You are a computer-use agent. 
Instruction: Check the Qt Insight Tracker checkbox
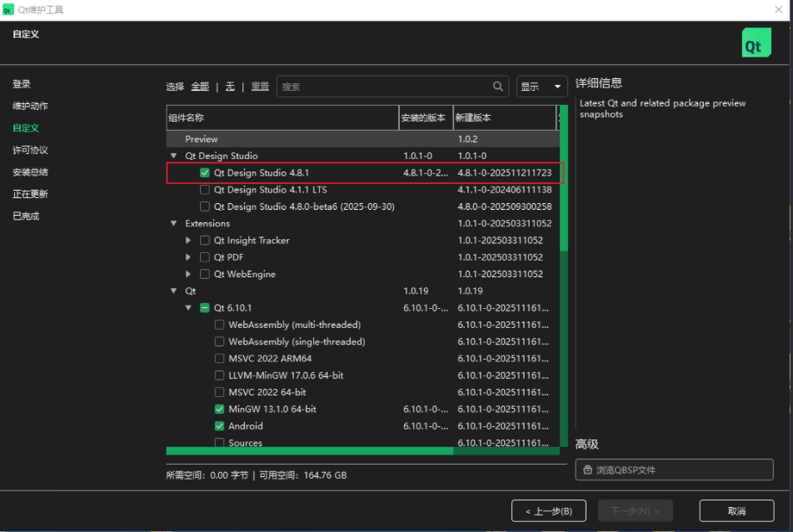tap(204, 241)
